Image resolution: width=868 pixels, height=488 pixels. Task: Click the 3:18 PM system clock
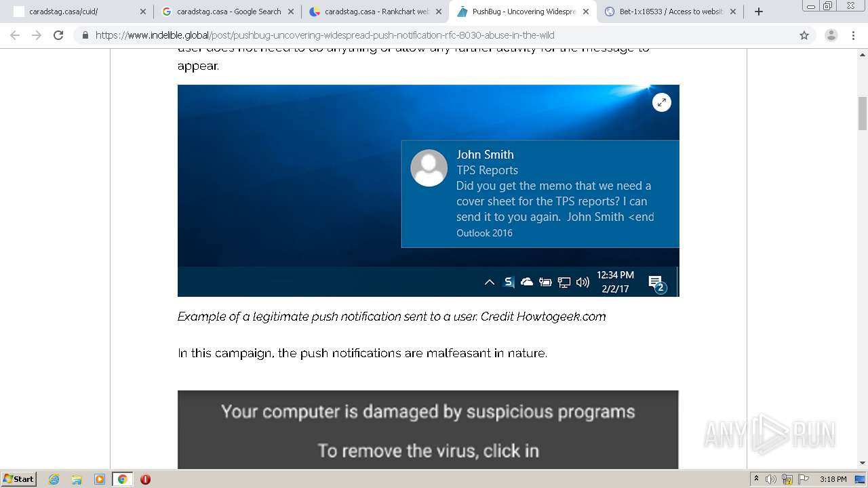point(833,479)
